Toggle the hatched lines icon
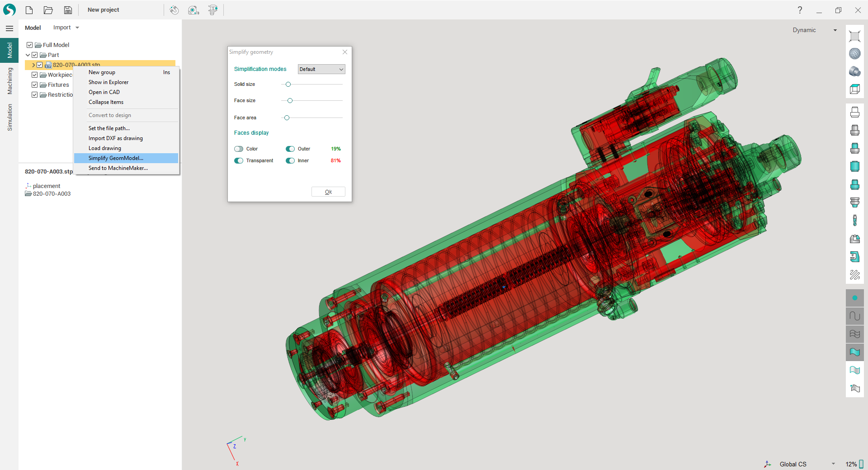This screenshot has height=470, width=868. 854,275
